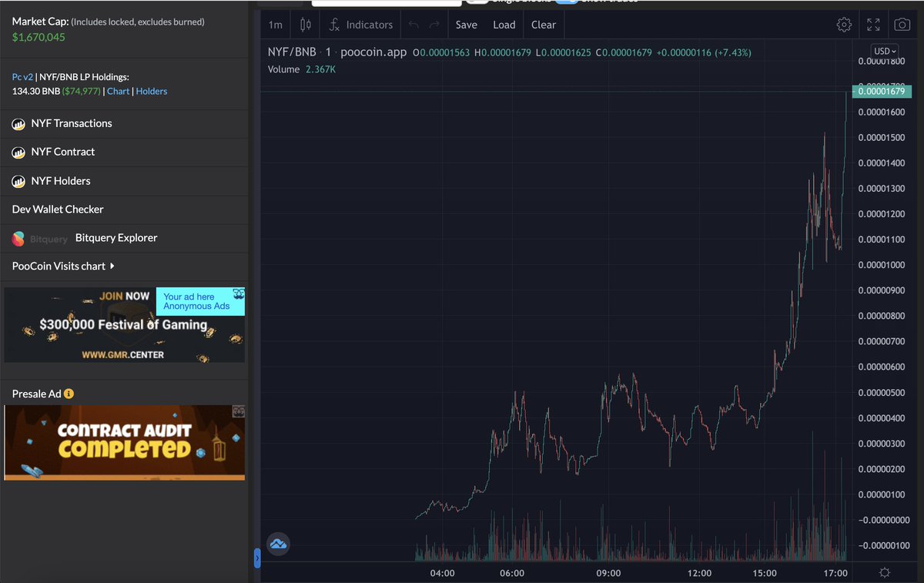
Task: Click the NYF Holders icon
Action: click(18, 181)
